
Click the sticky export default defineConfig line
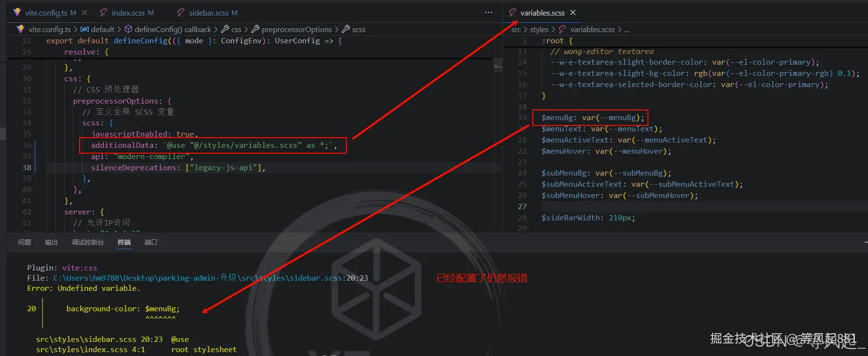(194, 41)
